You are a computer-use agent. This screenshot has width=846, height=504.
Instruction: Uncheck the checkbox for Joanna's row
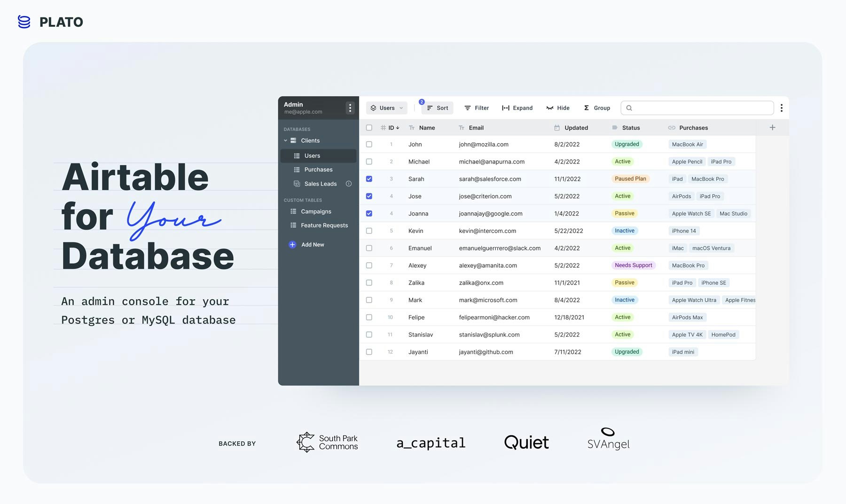369,213
